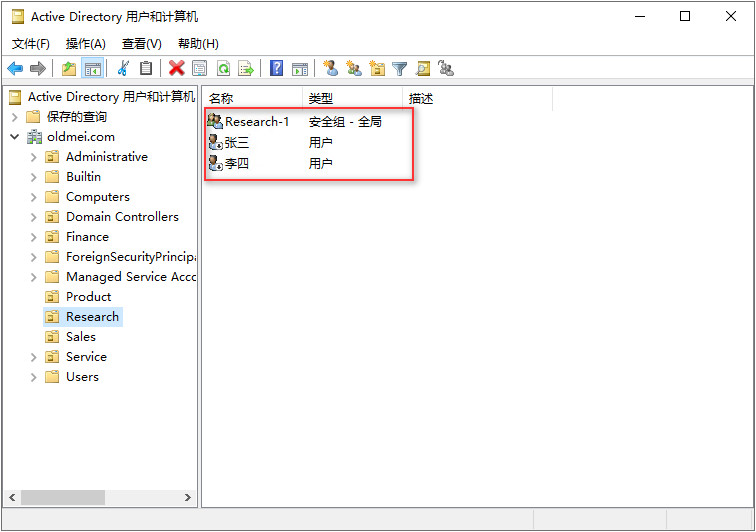756x532 pixels.
Task: Open the 查看(V) menu
Action: [141, 44]
